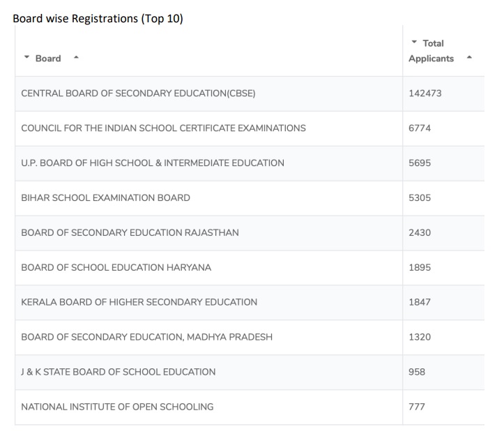Select the Board column header text
Image resolution: width=504 pixels, height=443 pixels.
tap(48, 59)
